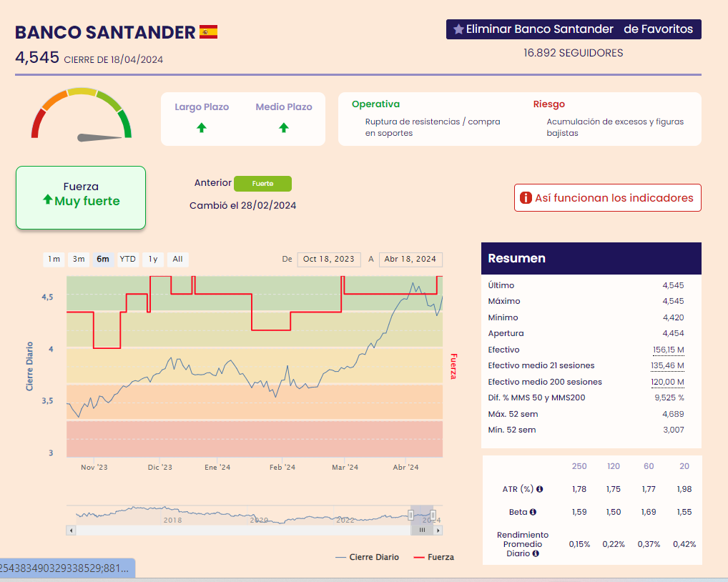The image size is (728, 582).
Task: Click the ATR value 1,98 for 20
Action: point(684,489)
